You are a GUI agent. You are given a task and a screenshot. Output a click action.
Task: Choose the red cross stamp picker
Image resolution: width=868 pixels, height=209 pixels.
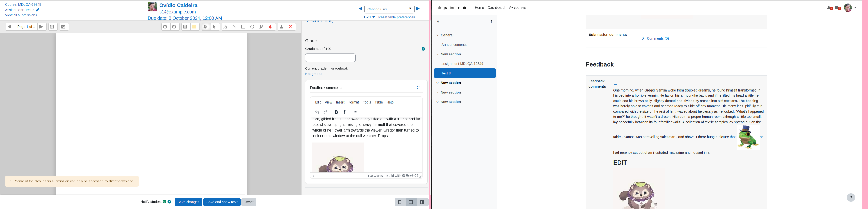(x=291, y=27)
